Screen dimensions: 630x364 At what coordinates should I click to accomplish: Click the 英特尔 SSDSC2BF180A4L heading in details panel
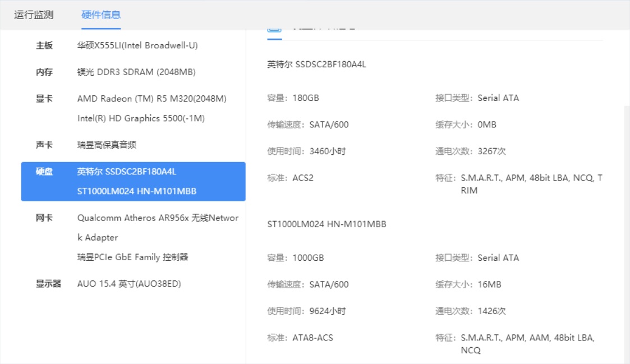pyautogui.click(x=316, y=64)
